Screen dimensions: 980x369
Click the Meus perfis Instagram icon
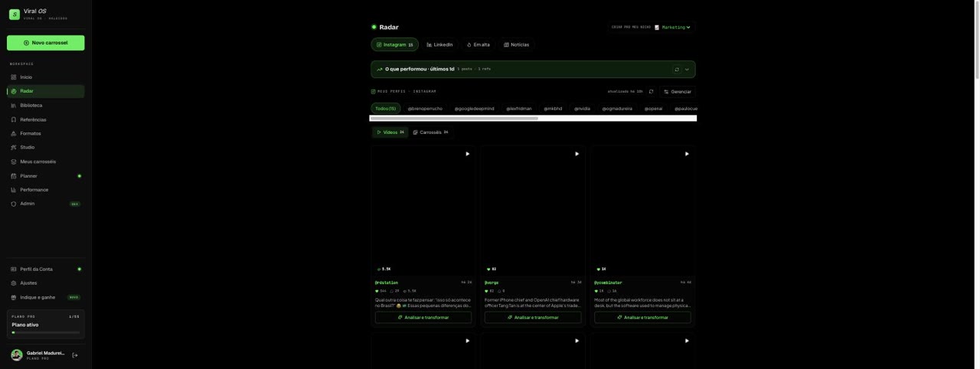(x=374, y=91)
